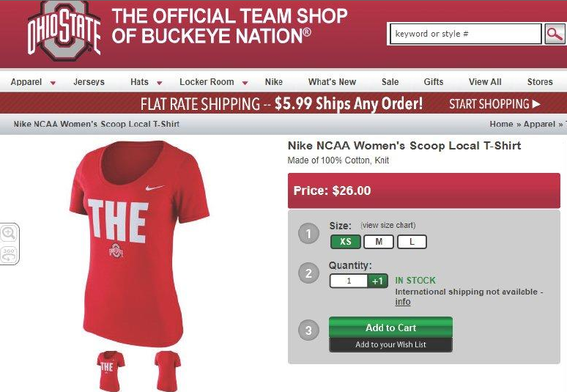Expand the Locker Room dropdown
Viewport: 567px width, 392px height.
pyautogui.click(x=245, y=83)
